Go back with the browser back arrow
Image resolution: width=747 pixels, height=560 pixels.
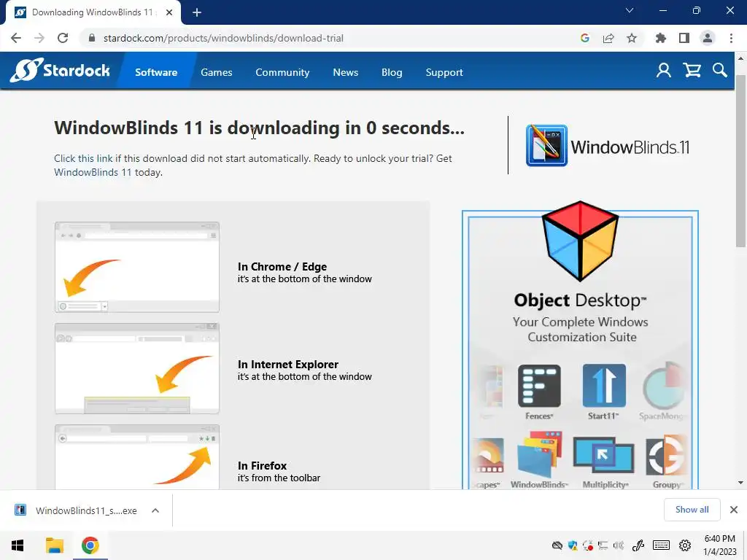tap(16, 38)
